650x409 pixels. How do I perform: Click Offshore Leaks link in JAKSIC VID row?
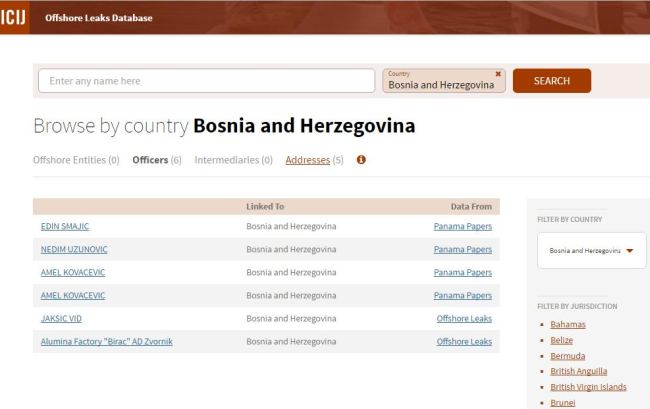pyautogui.click(x=463, y=319)
